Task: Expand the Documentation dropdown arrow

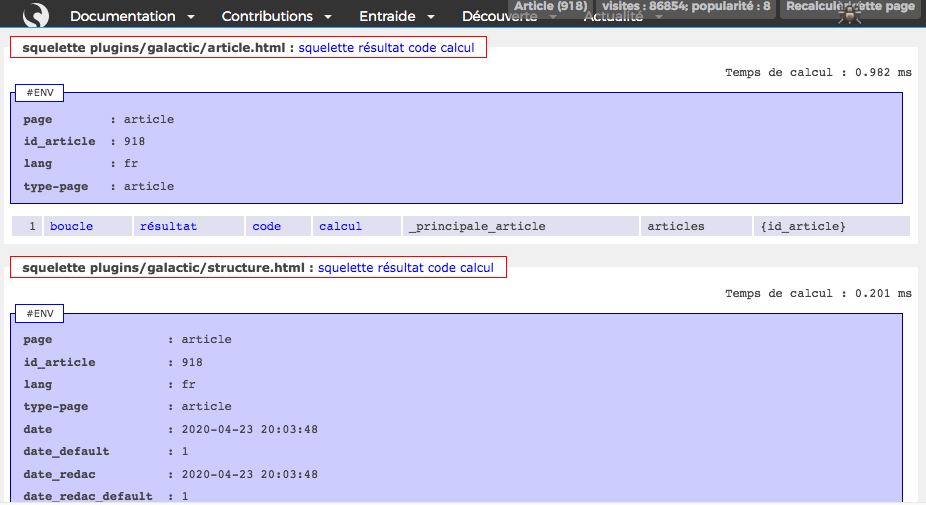Action: pos(190,17)
